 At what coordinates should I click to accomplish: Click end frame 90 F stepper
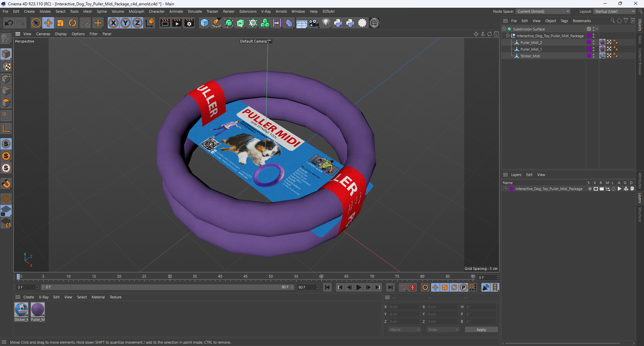(x=317, y=287)
